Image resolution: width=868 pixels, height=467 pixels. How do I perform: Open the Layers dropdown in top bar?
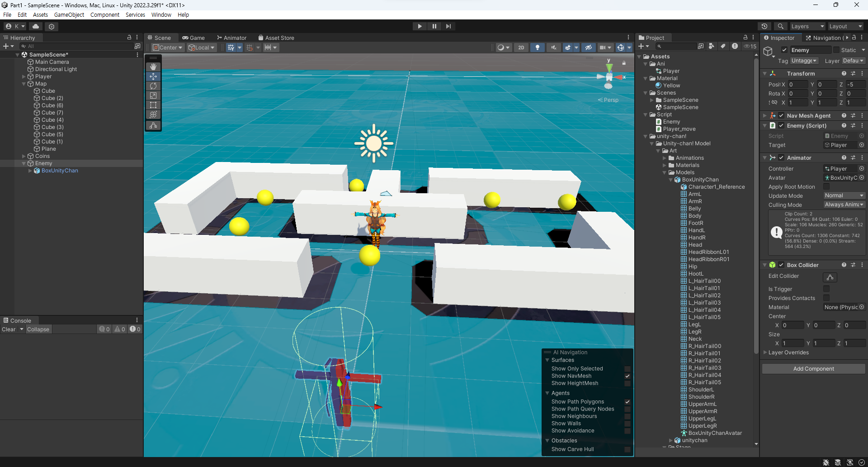coord(807,26)
